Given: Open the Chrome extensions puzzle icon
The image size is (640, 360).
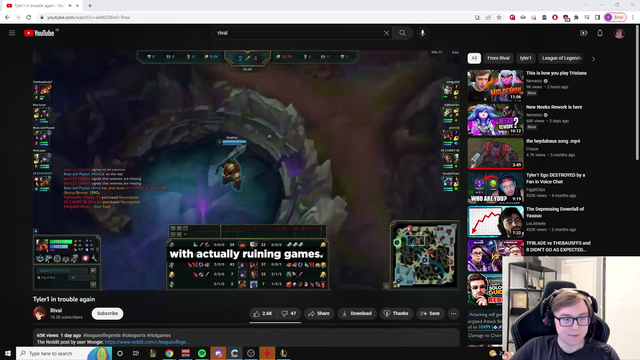Looking at the screenshot, I should coord(576,18).
